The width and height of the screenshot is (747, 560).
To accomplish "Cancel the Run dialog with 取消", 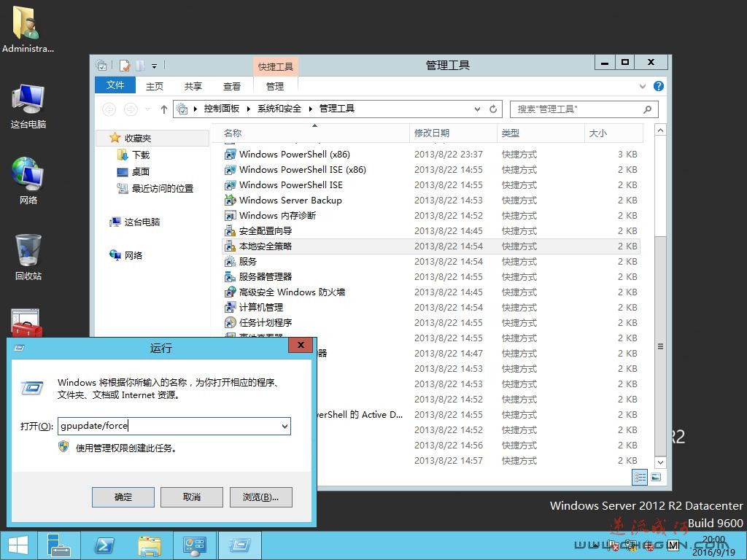I will coord(192,497).
